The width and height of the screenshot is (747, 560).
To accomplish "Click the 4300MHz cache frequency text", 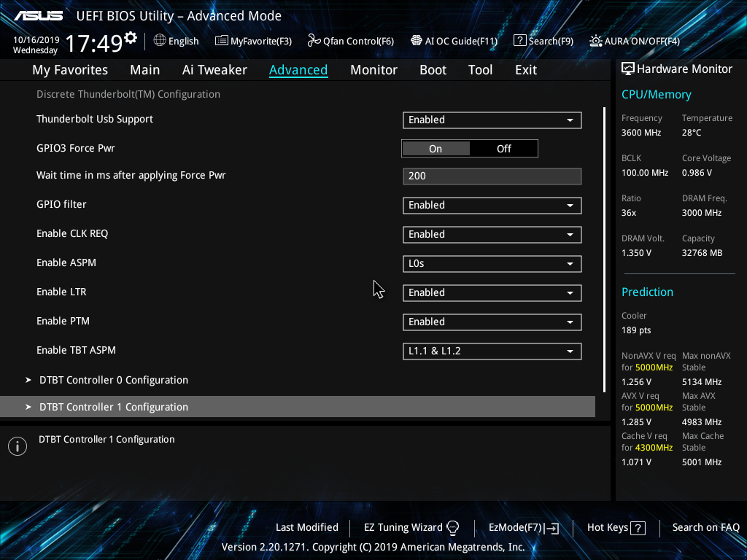I will pyautogui.click(x=654, y=448).
